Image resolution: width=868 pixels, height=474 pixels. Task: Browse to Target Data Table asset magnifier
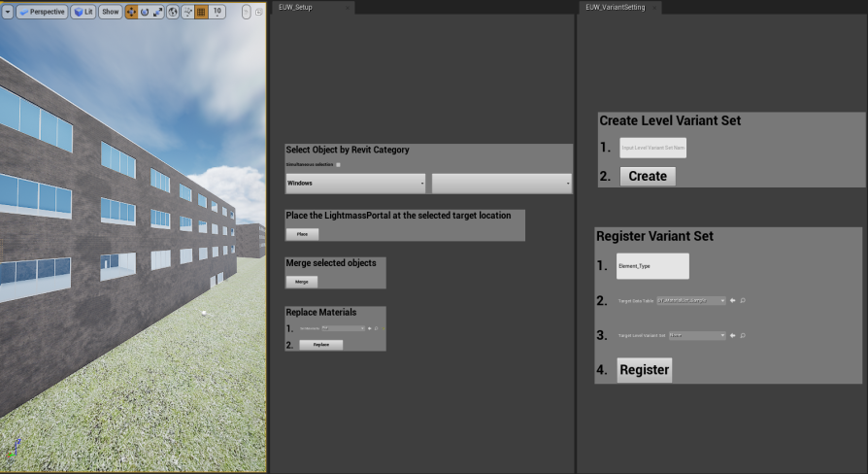tap(743, 301)
